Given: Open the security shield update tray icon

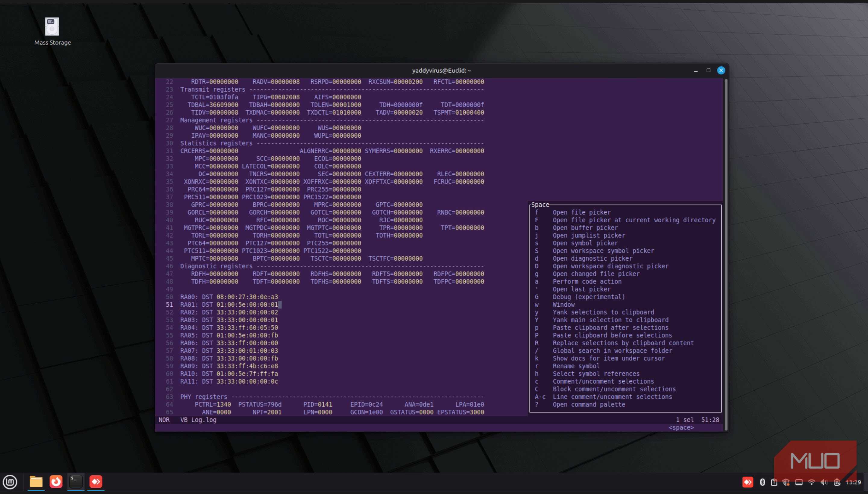Looking at the screenshot, I should coord(786,482).
